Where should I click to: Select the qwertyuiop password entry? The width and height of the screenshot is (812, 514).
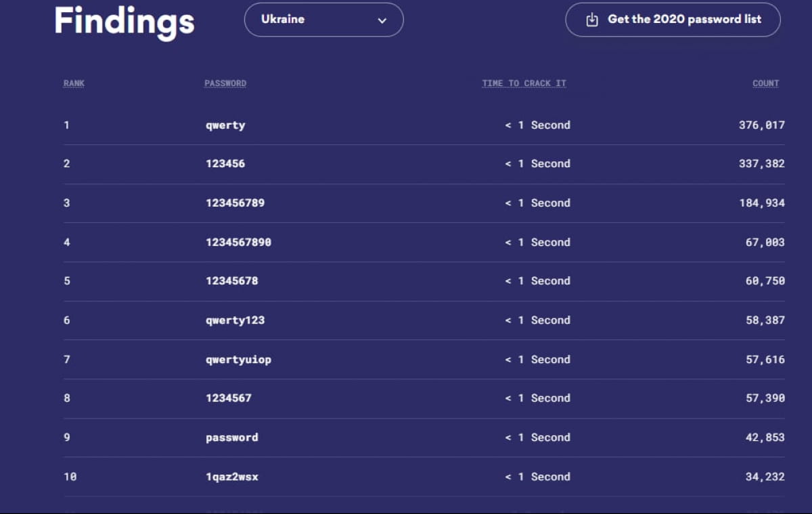[x=238, y=360]
